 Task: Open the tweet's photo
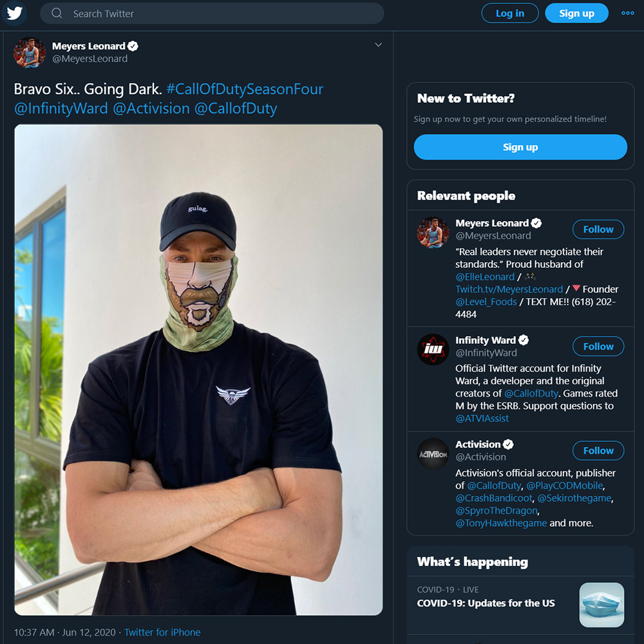198,370
